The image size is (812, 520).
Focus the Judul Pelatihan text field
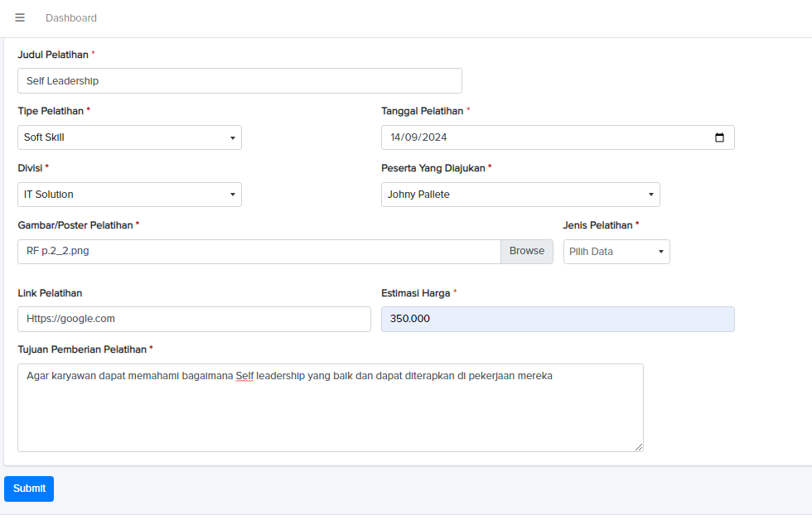[x=239, y=81]
